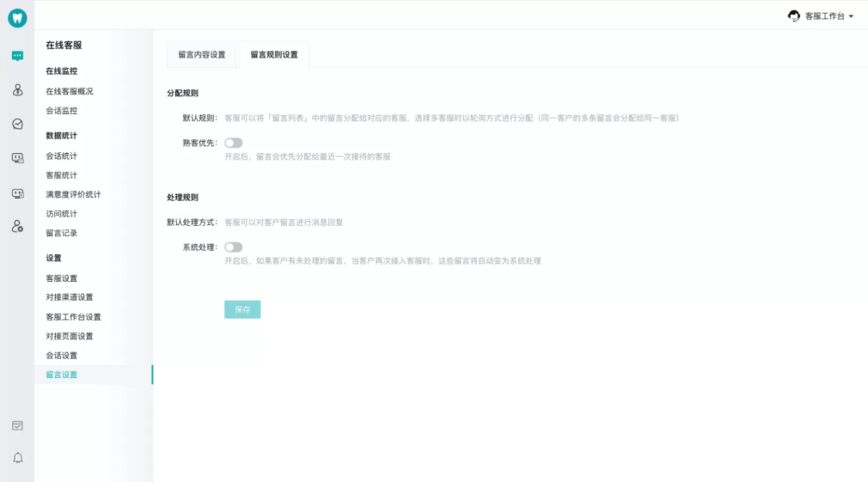This screenshot has height=482, width=868.
Task: Click the user-with-gear icon in left rail
Action: 17,226
